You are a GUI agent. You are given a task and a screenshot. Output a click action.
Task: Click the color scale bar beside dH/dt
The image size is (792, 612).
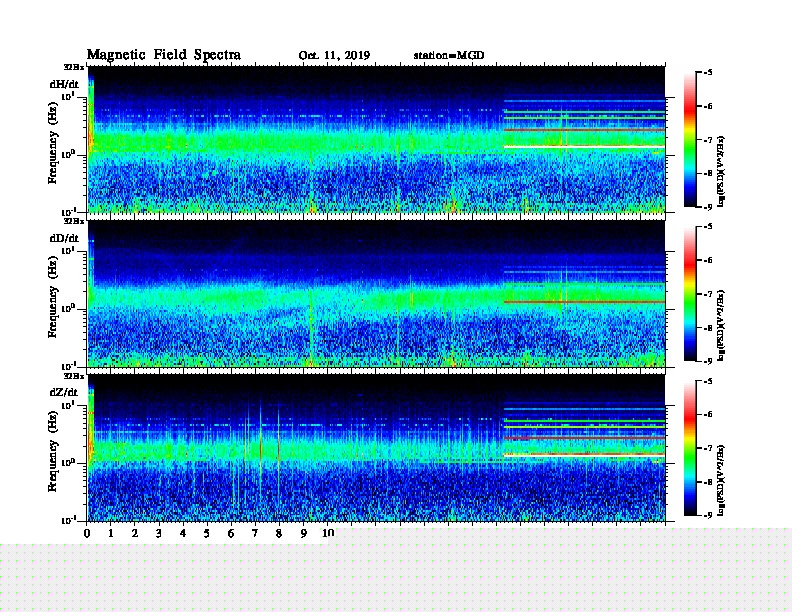point(690,140)
